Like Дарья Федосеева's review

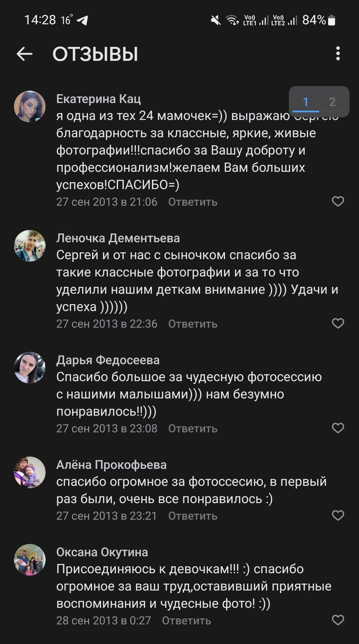pos(338,428)
